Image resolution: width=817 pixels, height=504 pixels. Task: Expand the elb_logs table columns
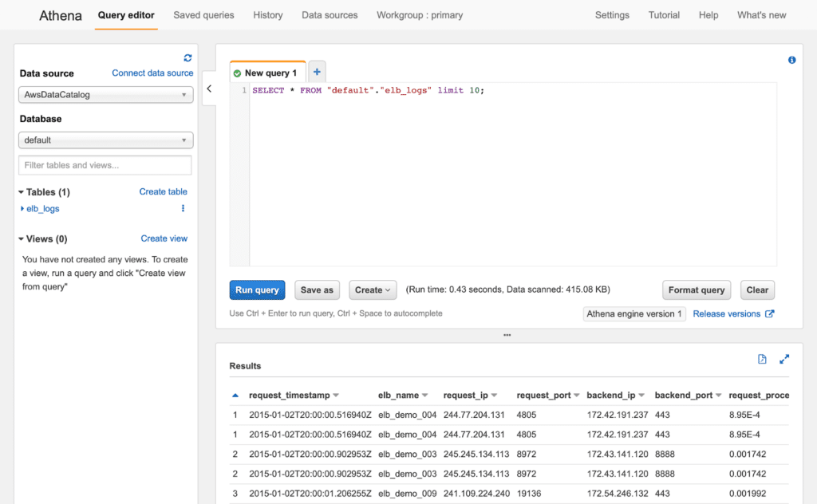[22, 208]
